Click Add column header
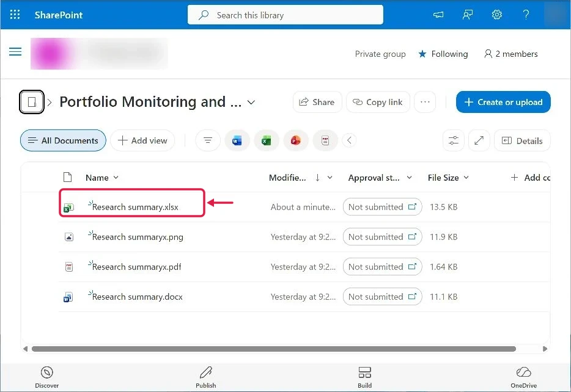Screen dimensions: 571x392 530,178
